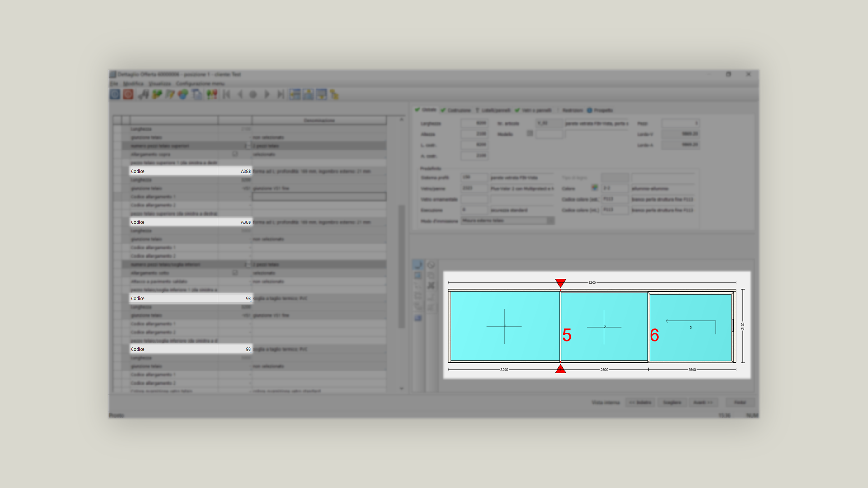This screenshot has height=488, width=868.
Task: Click the color palette icon next to Colore
Action: point(594,188)
